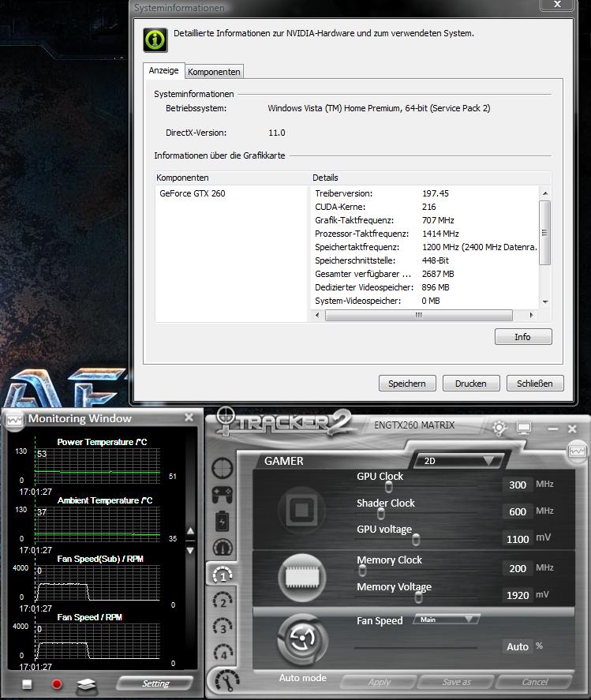This screenshot has height=700, width=591.
Task: Monitoring Window: scroll graphs up arrow
Action: (190, 531)
